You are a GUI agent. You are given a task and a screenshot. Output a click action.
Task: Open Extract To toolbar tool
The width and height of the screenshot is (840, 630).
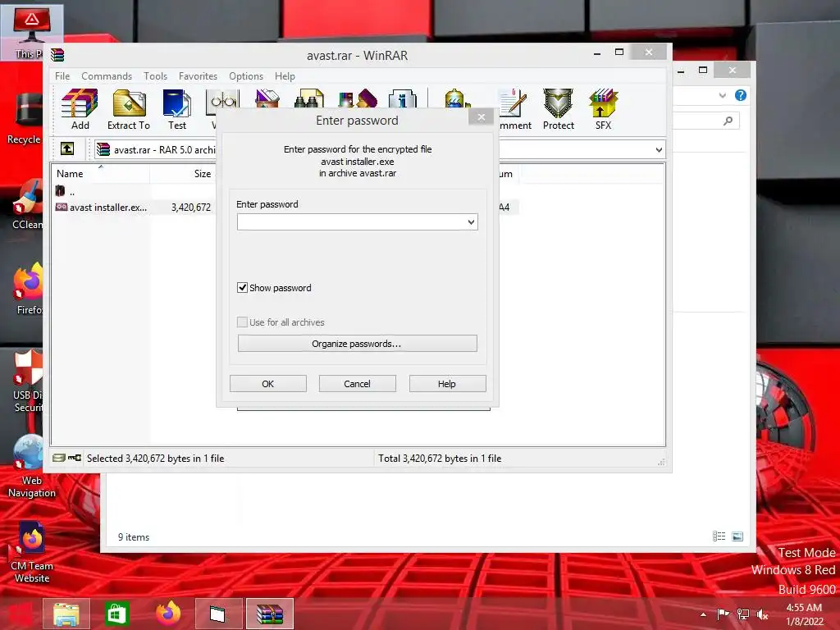tap(129, 109)
